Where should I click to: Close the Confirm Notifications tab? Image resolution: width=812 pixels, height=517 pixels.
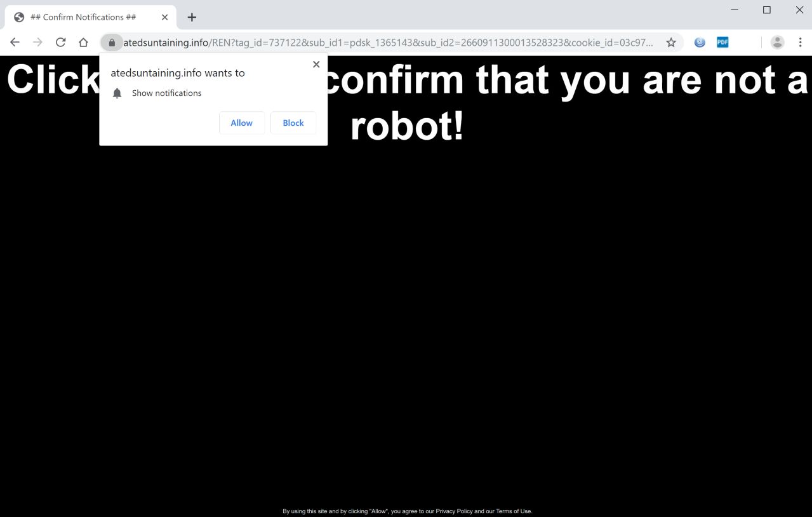click(x=164, y=17)
